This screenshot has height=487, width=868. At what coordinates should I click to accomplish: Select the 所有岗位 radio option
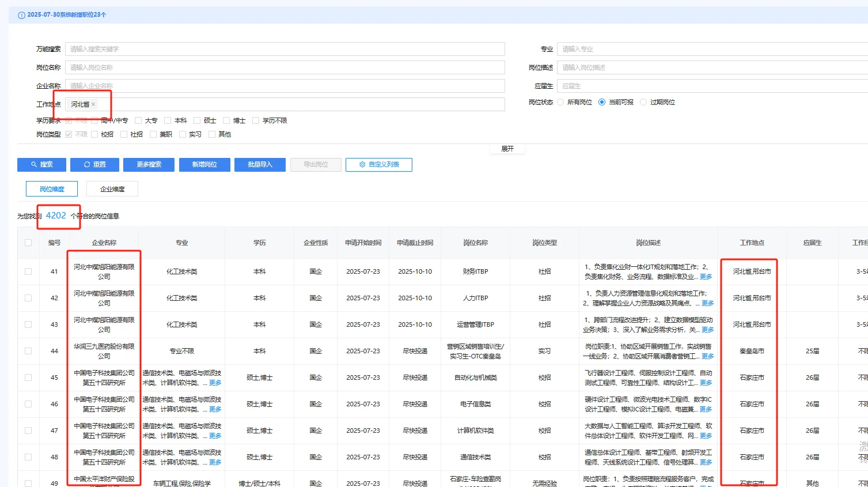[x=560, y=102]
